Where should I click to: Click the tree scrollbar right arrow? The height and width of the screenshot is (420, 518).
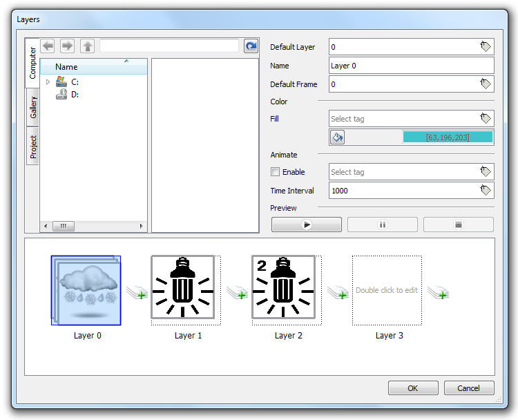click(x=142, y=226)
